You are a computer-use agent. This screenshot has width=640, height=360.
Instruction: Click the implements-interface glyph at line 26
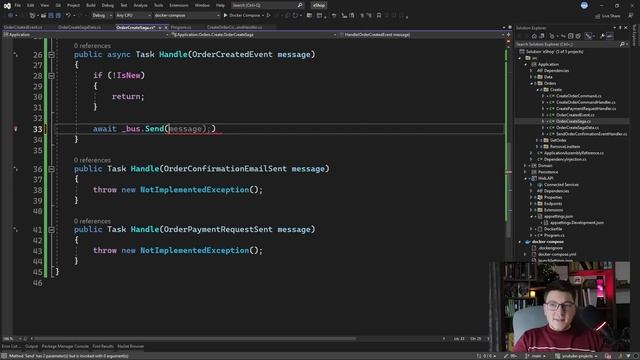[16, 54]
